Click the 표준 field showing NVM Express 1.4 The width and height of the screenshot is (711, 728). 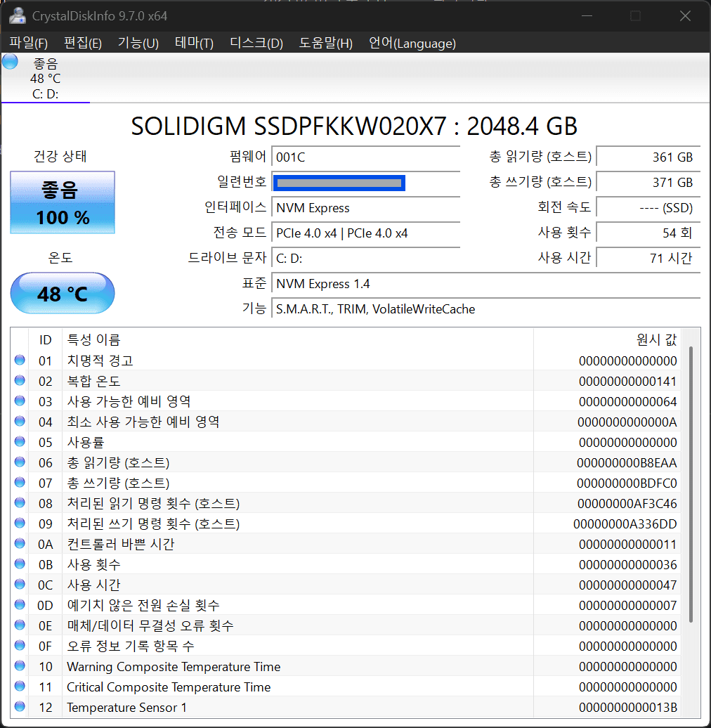point(486,284)
